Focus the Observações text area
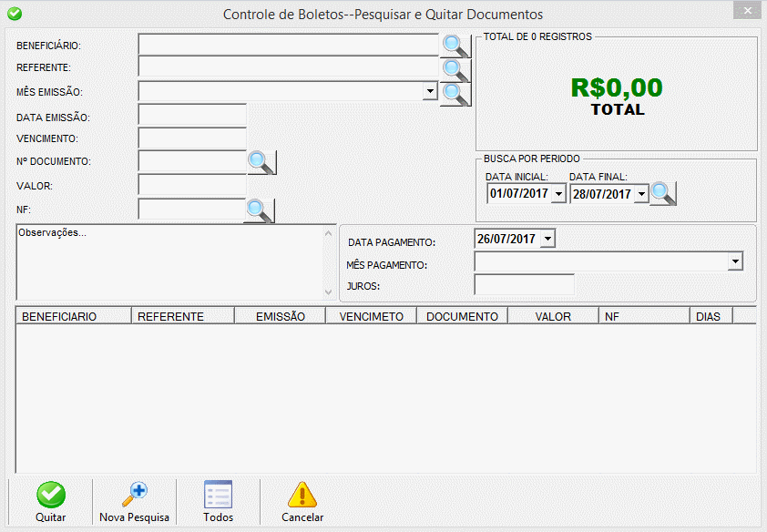767x532 pixels. click(169, 262)
